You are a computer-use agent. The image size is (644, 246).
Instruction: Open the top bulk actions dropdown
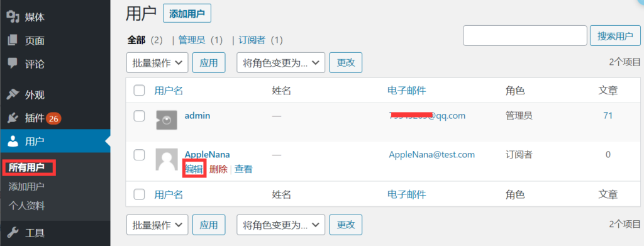[x=157, y=63]
